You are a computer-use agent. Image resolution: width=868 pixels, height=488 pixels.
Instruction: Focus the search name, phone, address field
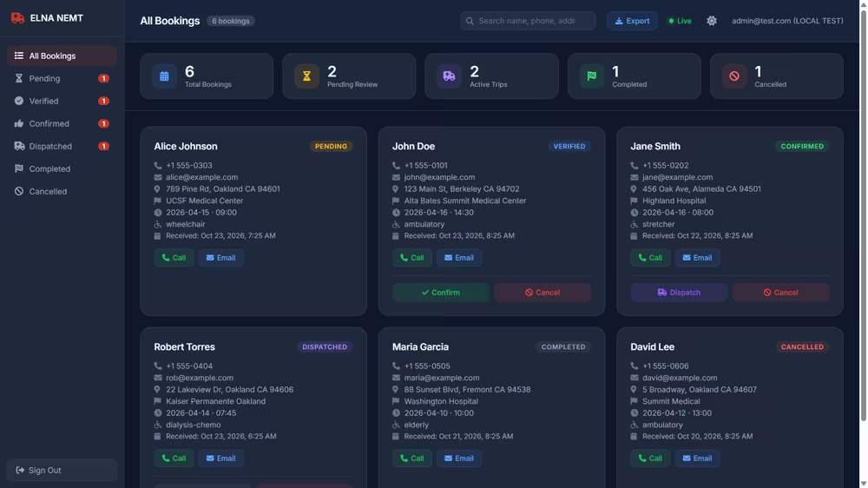click(528, 21)
